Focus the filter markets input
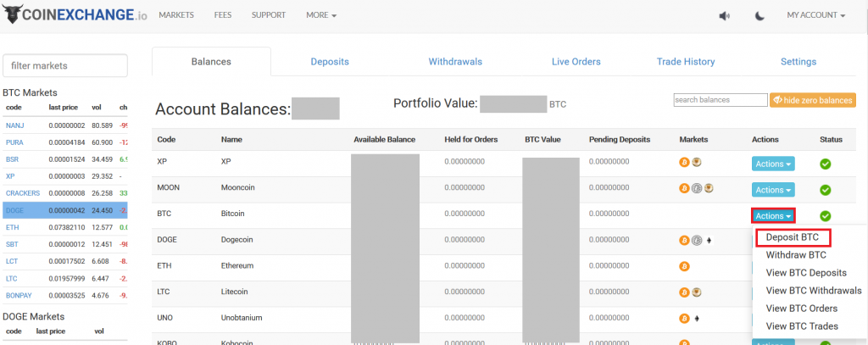The width and height of the screenshot is (868, 345). (65, 65)
